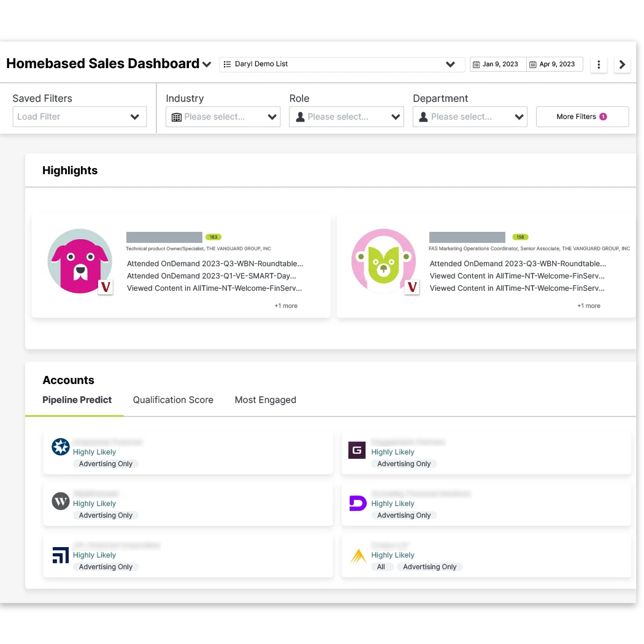Open the three-dot kebab menu at top right
644x644 pixels.
click(599, 64)
